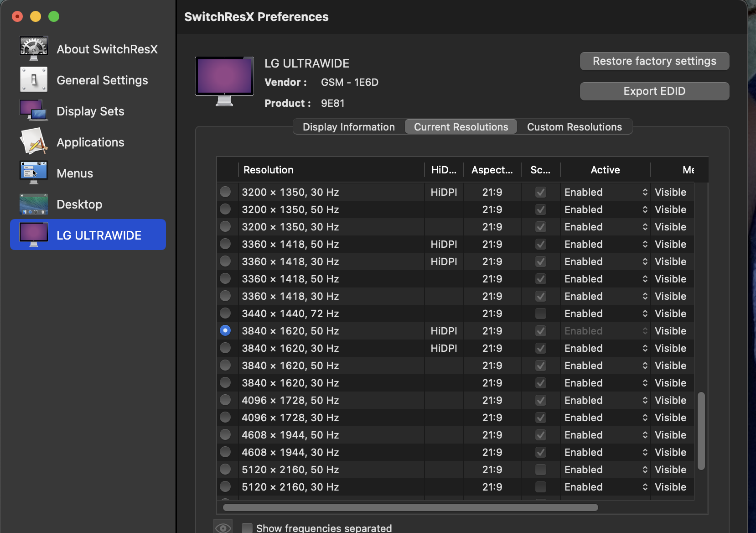Switch to Custom Resolutions tab
Image resolution: width=756 pixels, height=533 pixels.
click(574, 127)
